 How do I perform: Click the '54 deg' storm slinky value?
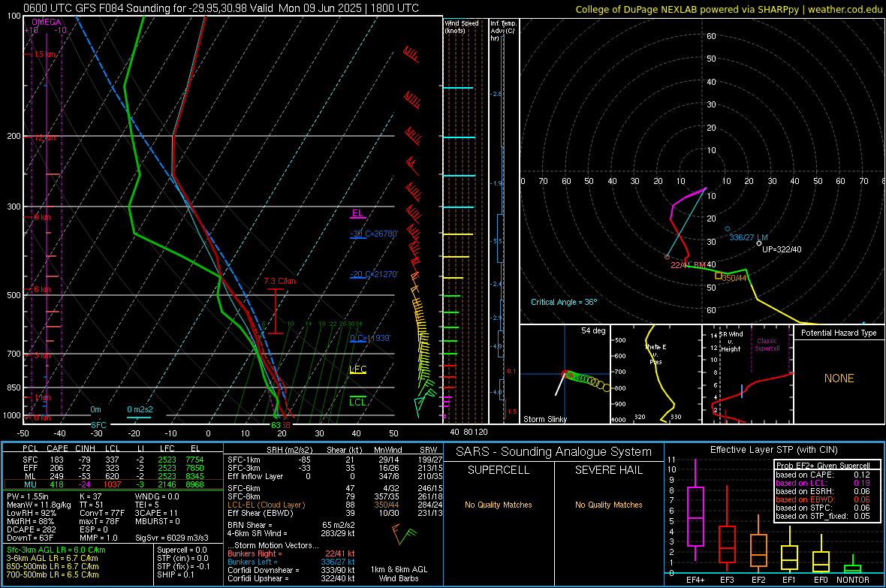pyautogui.click(x=593, y=330)
